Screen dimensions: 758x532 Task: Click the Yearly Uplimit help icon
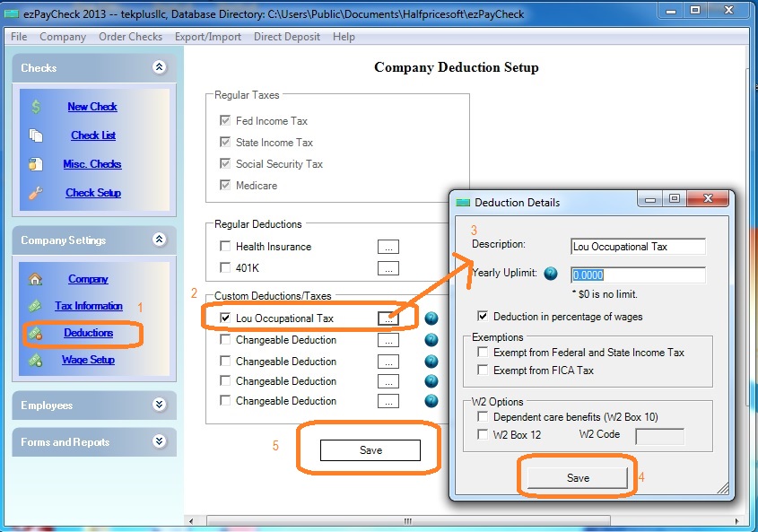(x=551, y=275)
